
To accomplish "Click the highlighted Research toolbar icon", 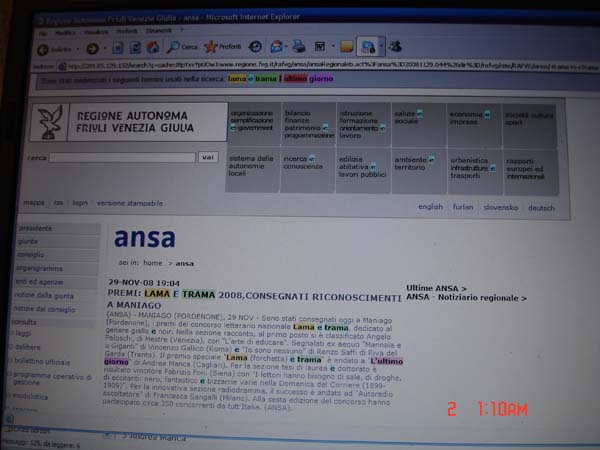I will click(368, 46).
